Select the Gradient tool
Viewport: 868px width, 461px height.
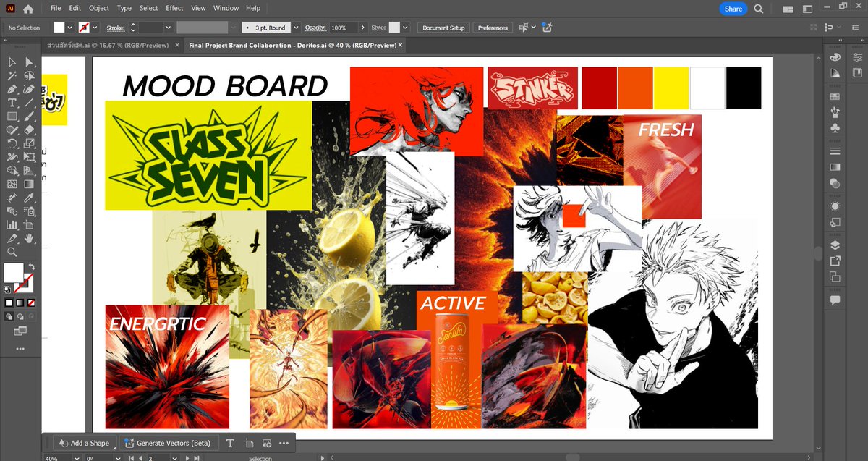click(30, 184)
